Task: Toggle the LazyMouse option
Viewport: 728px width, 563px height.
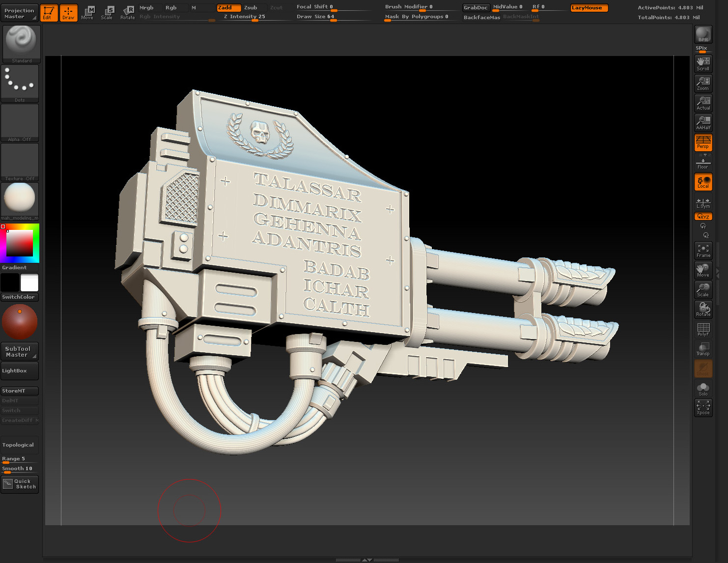Action: pos(589,8)
